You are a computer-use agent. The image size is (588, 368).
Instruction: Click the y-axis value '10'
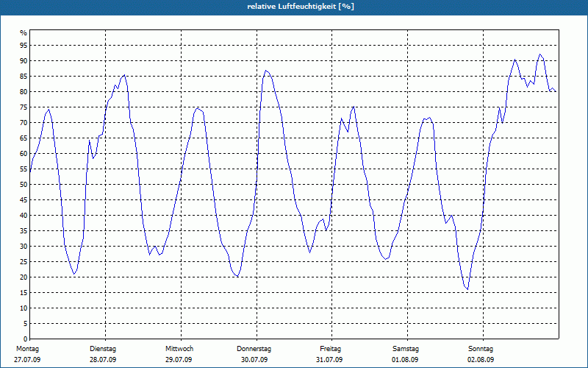(24, 308)
